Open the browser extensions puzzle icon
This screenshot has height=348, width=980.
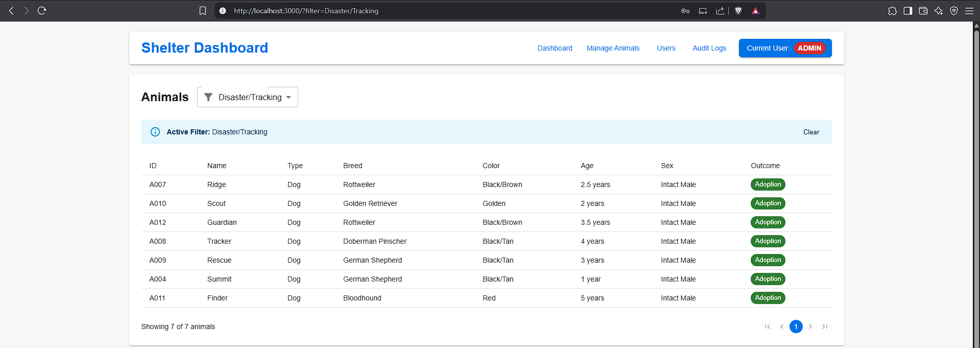click(892, 11)
